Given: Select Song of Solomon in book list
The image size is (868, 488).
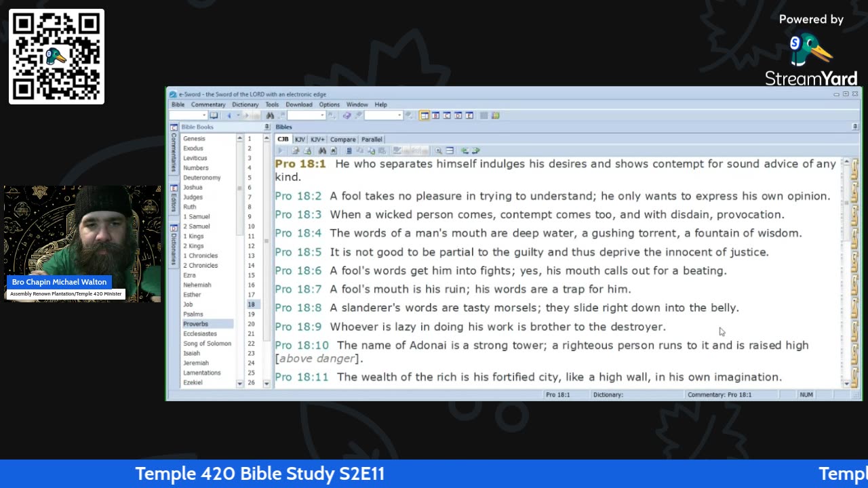Looking at the screenshot, I should [207, 343].
